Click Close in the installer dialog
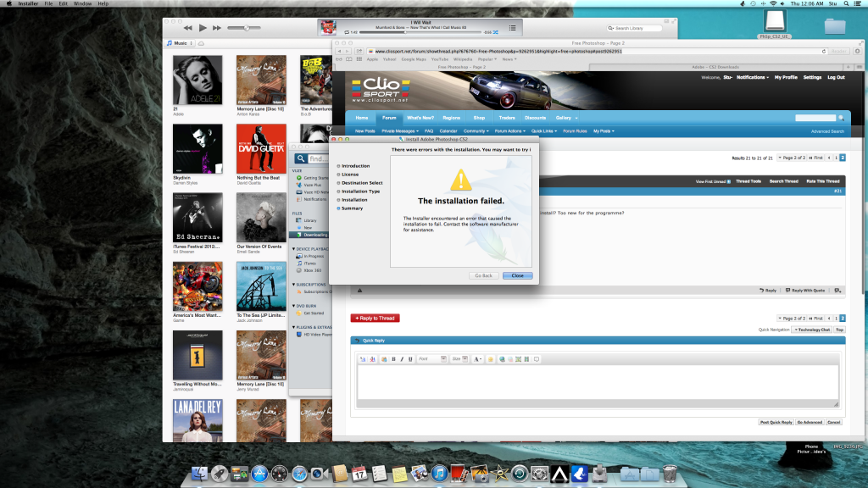868x488 pixels. 516,275
